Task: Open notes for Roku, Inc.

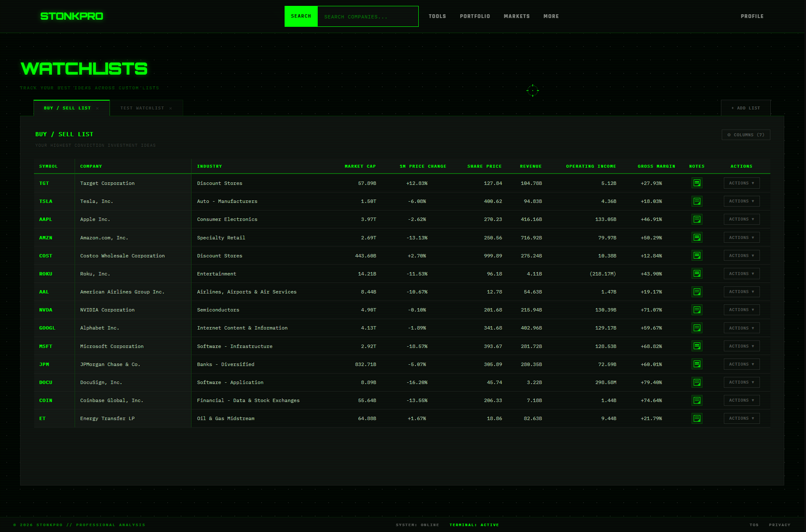Action: click(x=697, y=274)
